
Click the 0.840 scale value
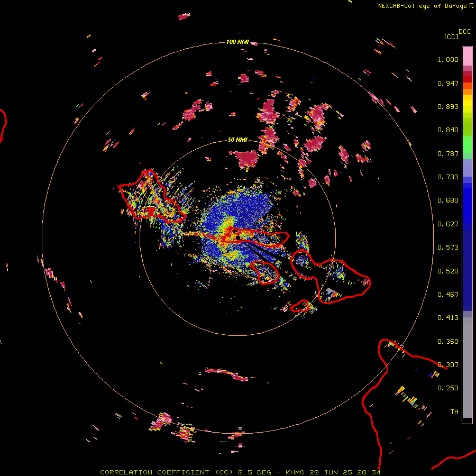coord(448,130)
